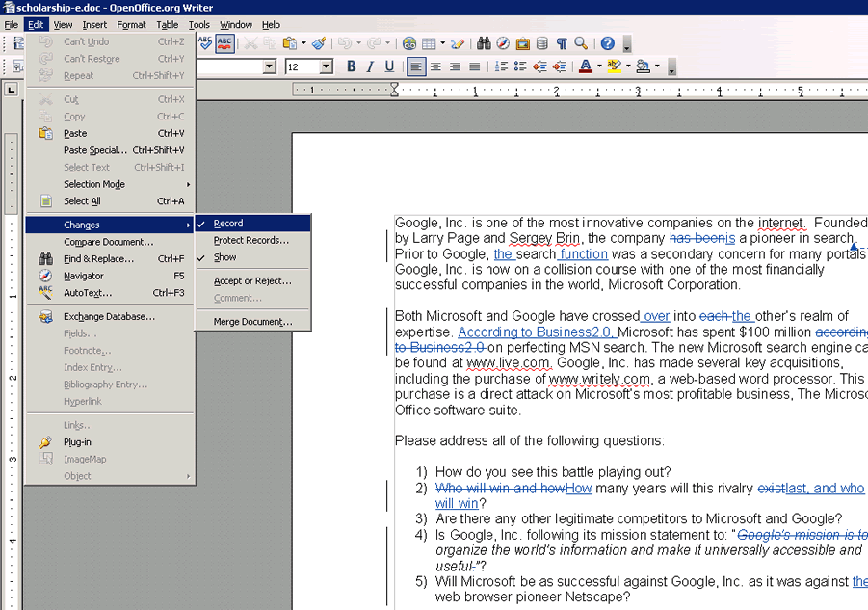Open the Window menu
This screenshot has height=610, width=868.
[x=236, y=25]
